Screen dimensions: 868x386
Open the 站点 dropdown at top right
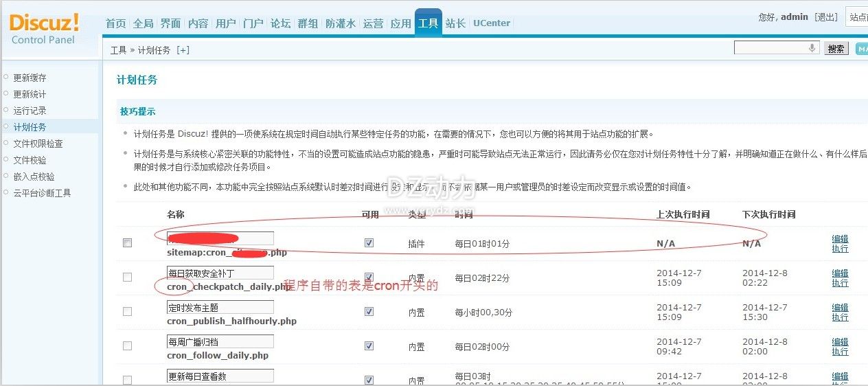[x=857, y=17]
